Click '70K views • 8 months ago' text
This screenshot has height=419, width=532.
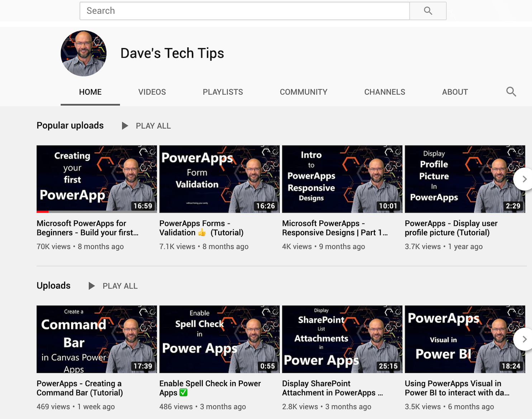pyautogui.click(x=80, y=246)
